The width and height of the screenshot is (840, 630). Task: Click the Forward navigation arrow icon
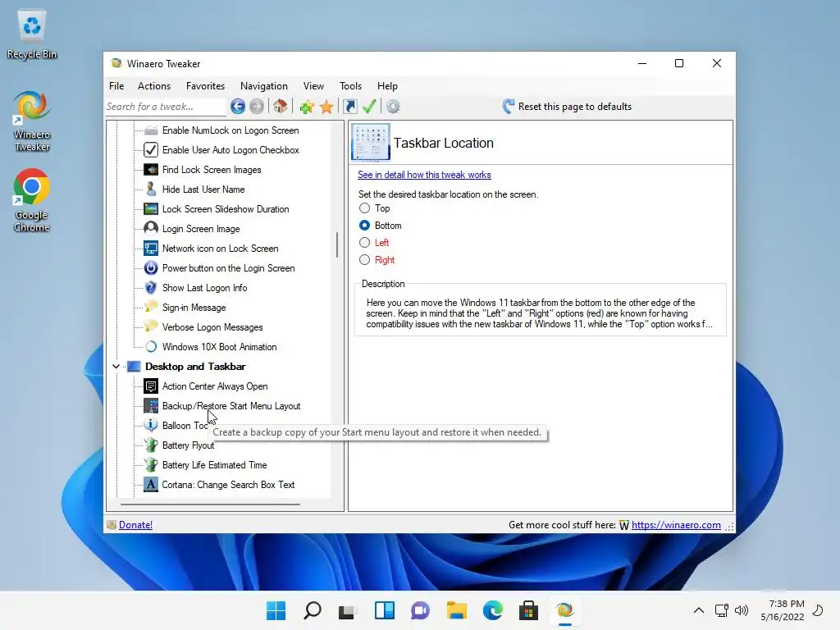pos(257,107)
